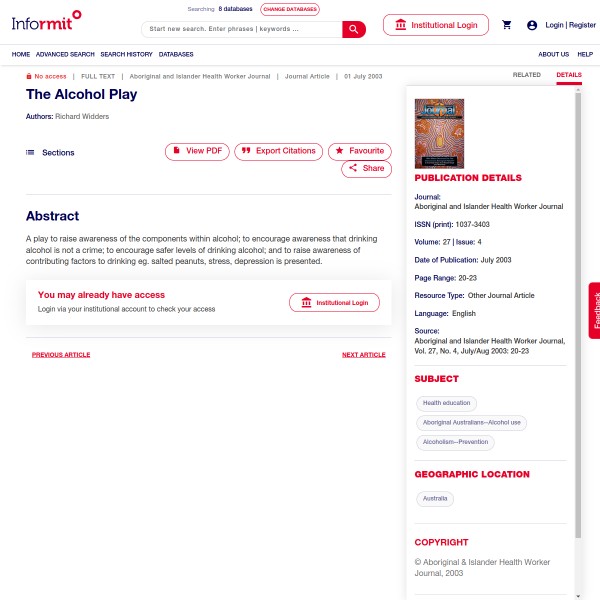Share this article
600x600 pixels.
(x=366, y=169)
